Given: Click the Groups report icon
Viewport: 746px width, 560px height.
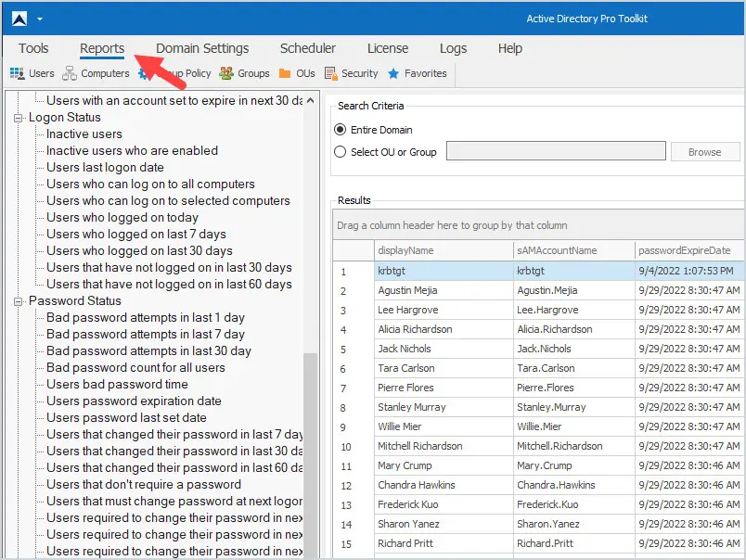Looking at the screenshot, I should [226, 73].
